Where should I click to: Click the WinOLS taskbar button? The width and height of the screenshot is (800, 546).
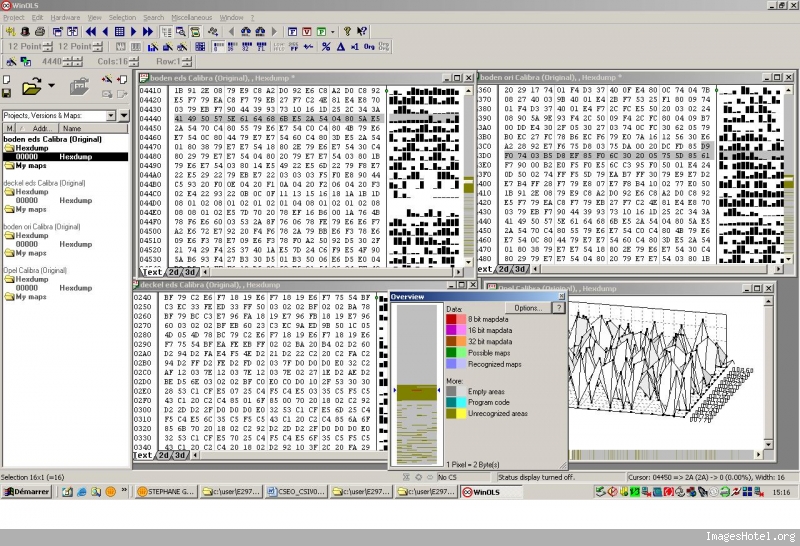coord(492,492)
